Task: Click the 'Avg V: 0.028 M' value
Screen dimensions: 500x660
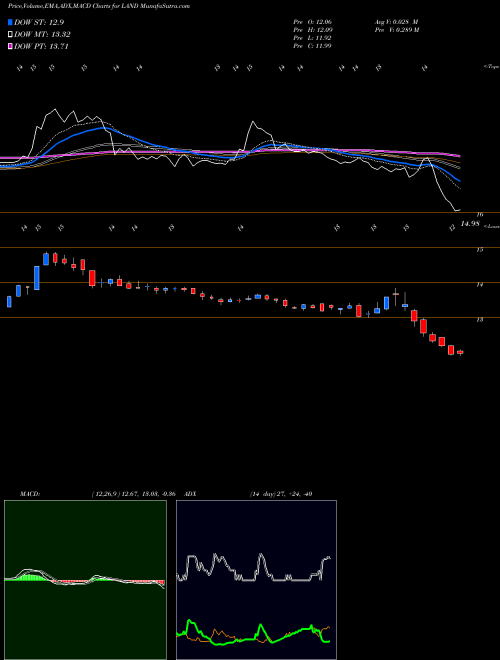Action: click(x=396, y=21)
